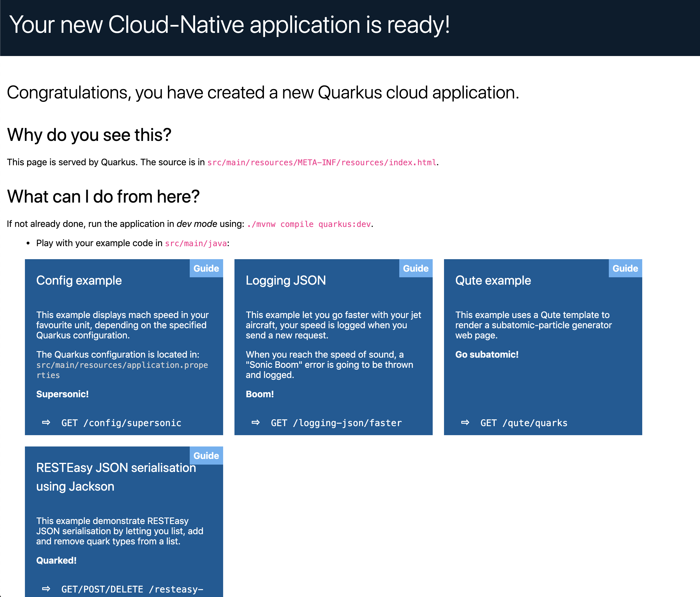Viewport: 700px width, 597px height.
Task: Click the mach speed description in Config card
Action: [x=122, y=325]
